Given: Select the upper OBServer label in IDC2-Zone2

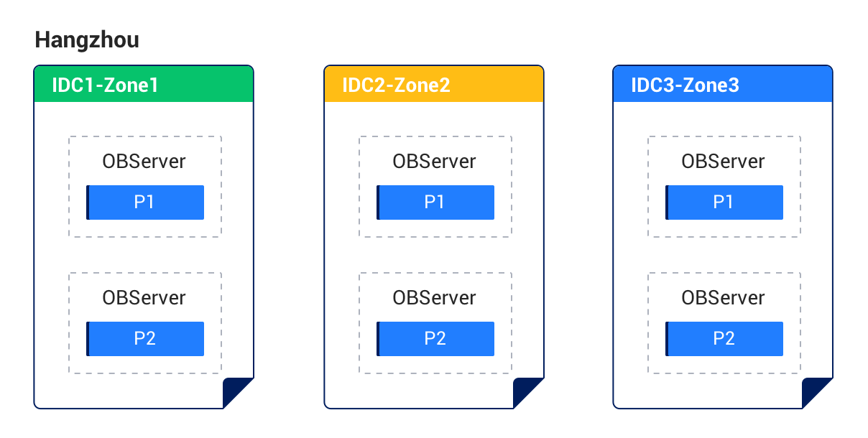Looking at the screenshot, I should click(x=434, y=162).
